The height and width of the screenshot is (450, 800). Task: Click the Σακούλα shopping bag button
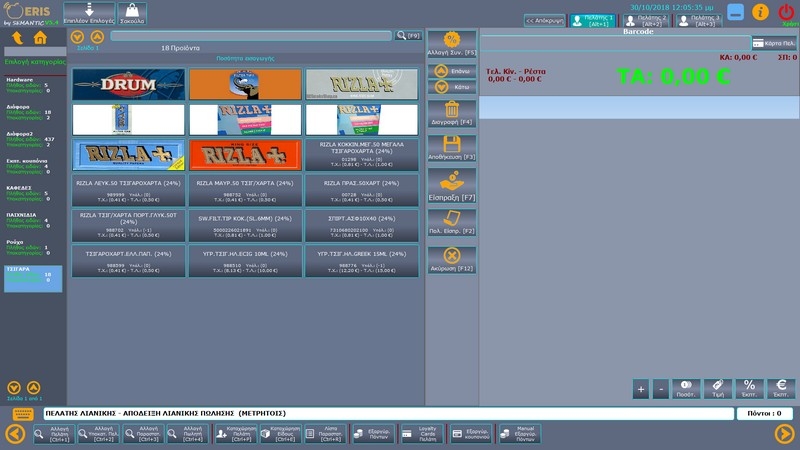pos(132,13)
